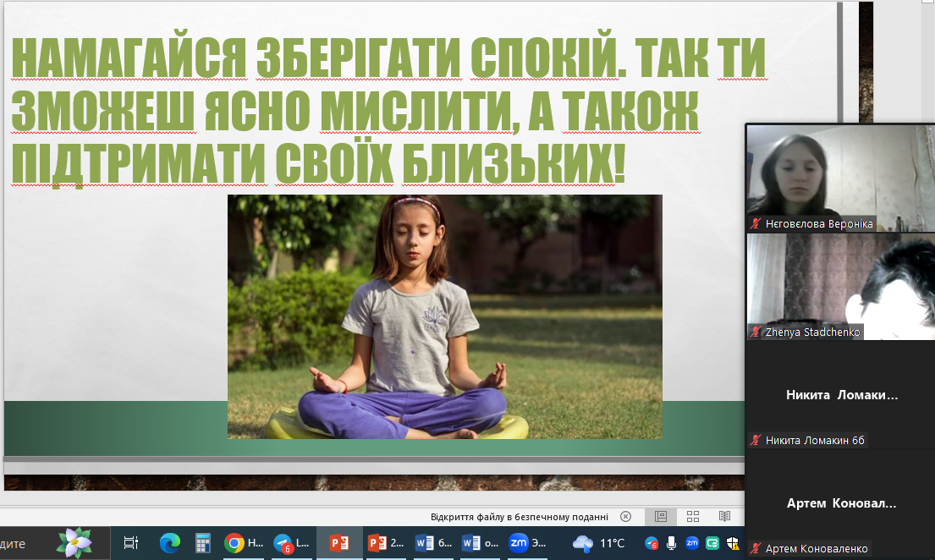Click microphone icon in system tray

[671, 543]
